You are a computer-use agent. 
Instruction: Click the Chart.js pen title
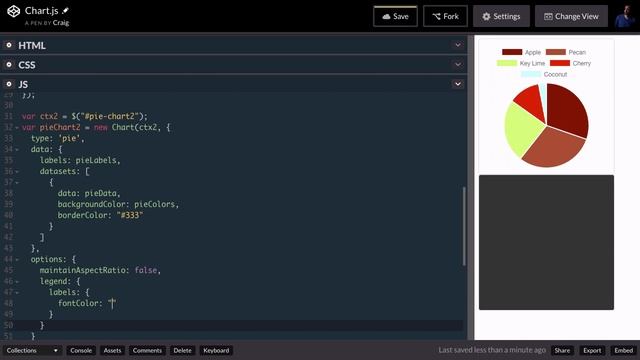coord(42,11)
